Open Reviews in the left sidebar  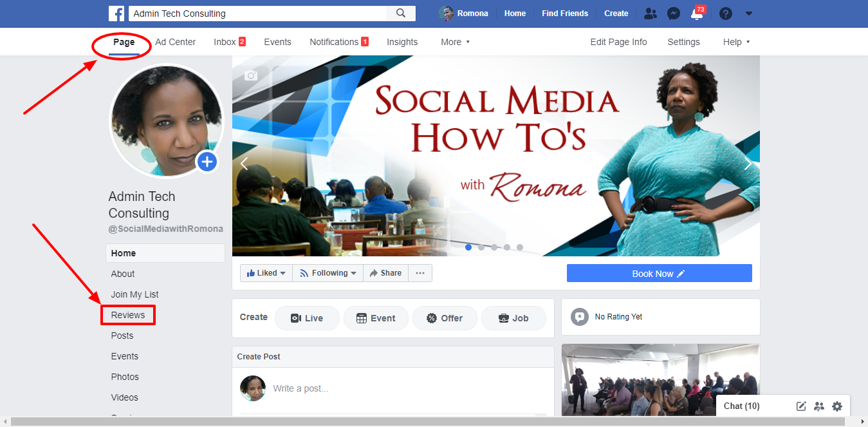click(128, 315)
